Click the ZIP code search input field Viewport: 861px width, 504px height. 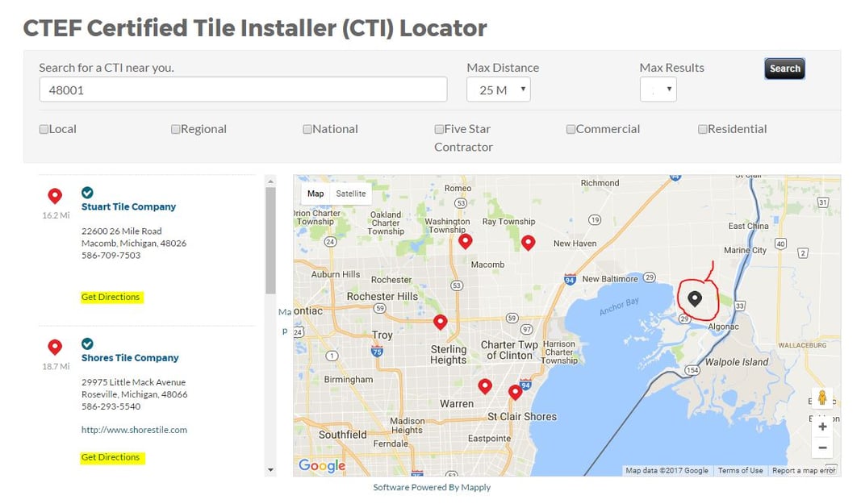click(242, 89)
